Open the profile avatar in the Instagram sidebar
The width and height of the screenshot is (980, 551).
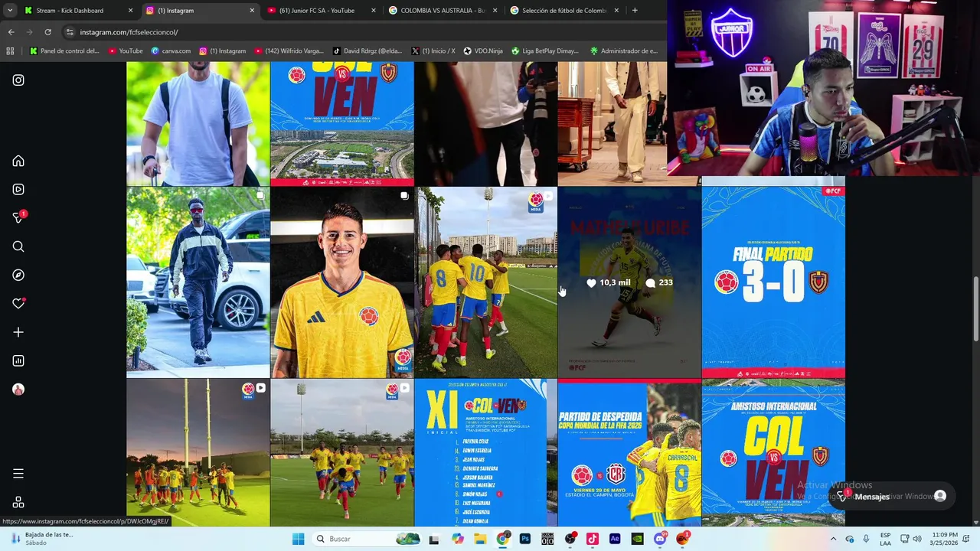18,390
